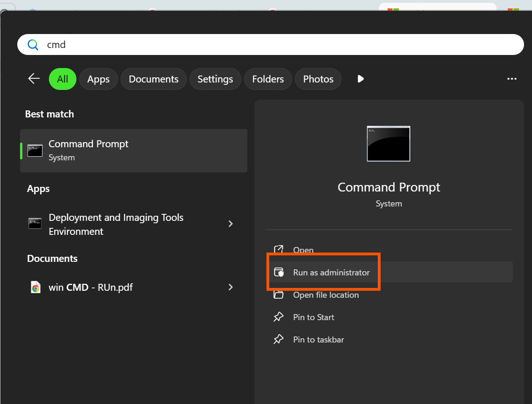Click the Command Prompt icon in best match
This screenshot has width=532, height=404.
point(35,151)
